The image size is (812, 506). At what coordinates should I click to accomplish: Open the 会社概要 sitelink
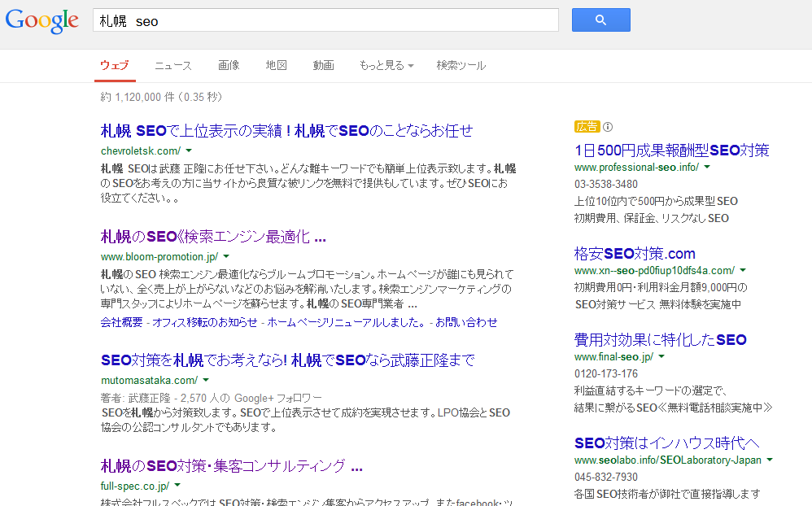click(x=121, y=322)
